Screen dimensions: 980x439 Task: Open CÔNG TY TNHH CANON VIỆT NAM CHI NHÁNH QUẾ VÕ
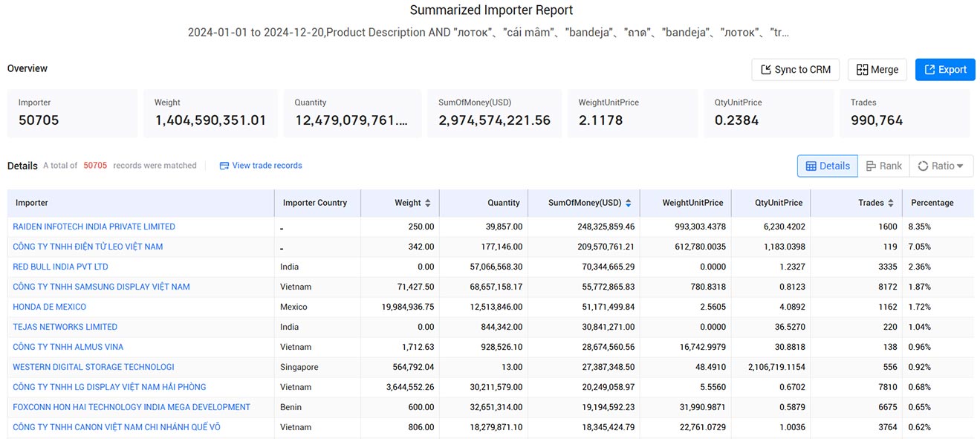[x=117, y=427]
